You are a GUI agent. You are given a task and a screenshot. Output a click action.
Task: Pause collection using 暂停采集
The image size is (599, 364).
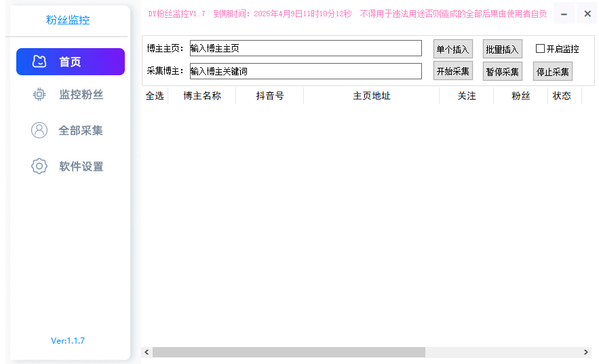502,71
